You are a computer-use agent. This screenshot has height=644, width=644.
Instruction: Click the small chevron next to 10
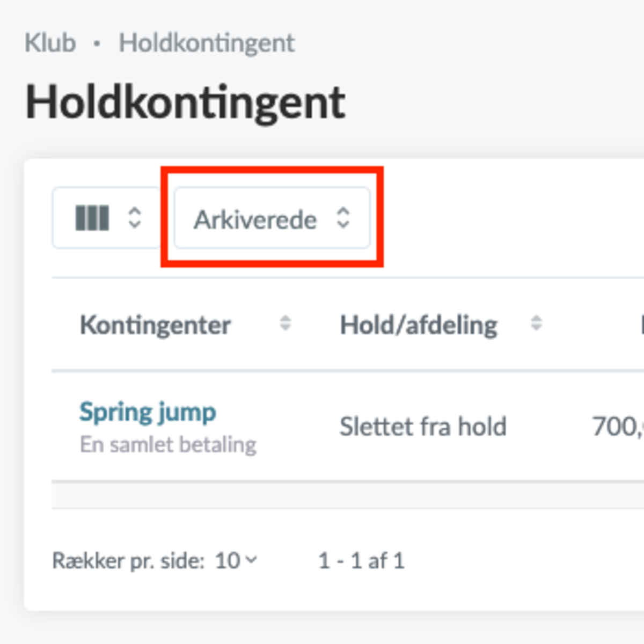click(251, 560)
